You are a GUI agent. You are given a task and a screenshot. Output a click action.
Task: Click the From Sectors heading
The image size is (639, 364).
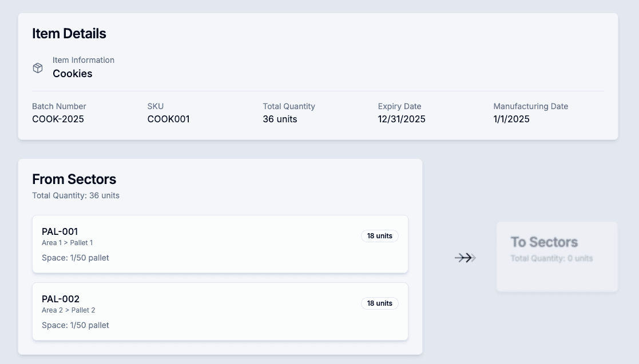(x=74, y=179)
